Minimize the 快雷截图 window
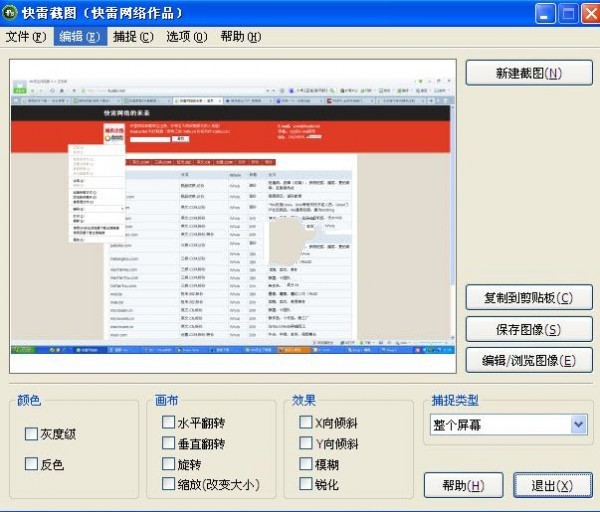Screen dimensions: 600x512 pos(545,14)
